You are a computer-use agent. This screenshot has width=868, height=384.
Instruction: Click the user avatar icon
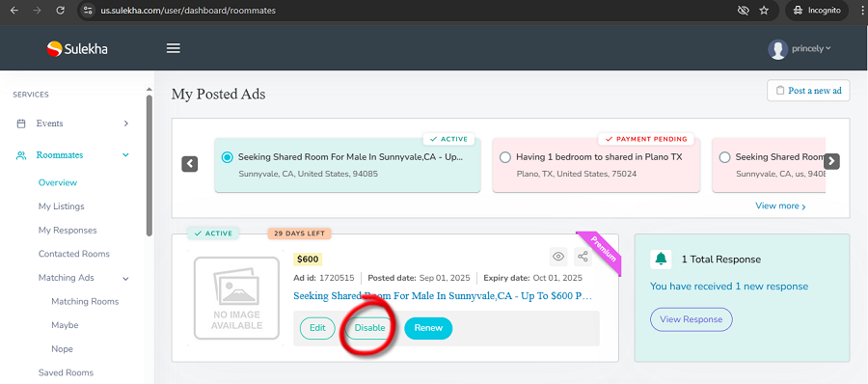[777, 49]
